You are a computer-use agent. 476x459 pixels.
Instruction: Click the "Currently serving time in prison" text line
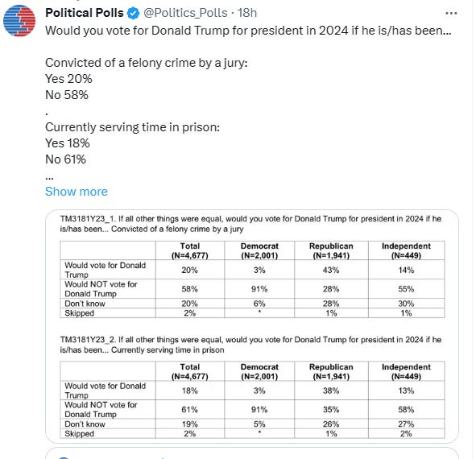(x=132, y=127)
